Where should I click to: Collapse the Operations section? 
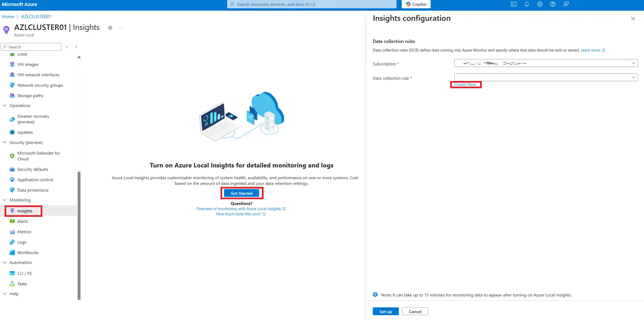tap(5, 105)
